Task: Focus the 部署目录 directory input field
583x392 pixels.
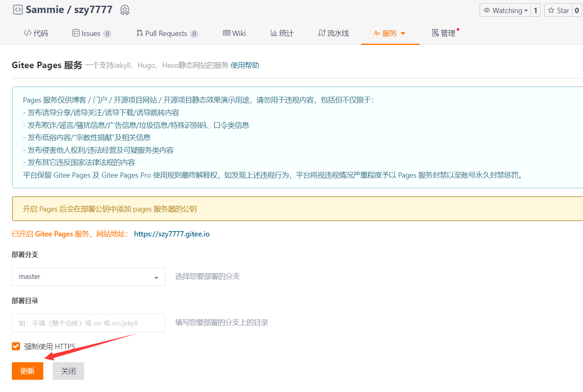Action: [x=88, y=323]
